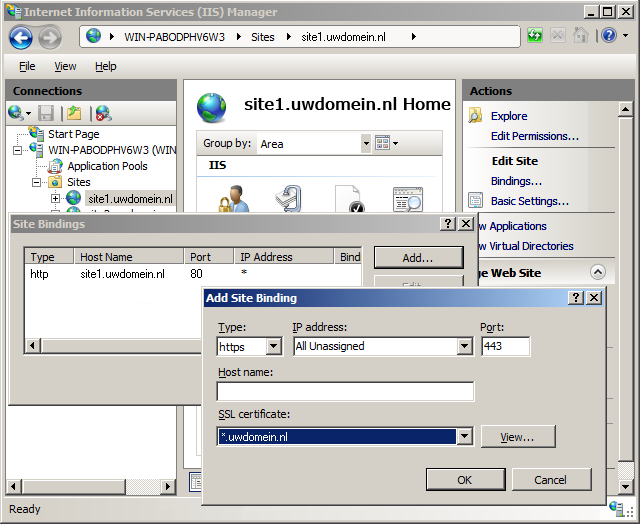Click the Features View icon at bottom
This screenshot has height=524, width=640.
(196, 482)
